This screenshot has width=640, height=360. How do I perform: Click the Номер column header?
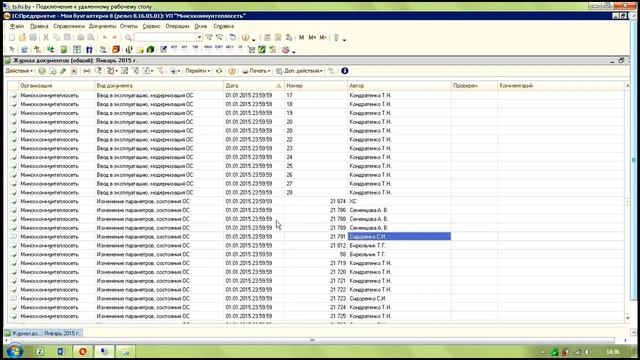click(315, 86)
